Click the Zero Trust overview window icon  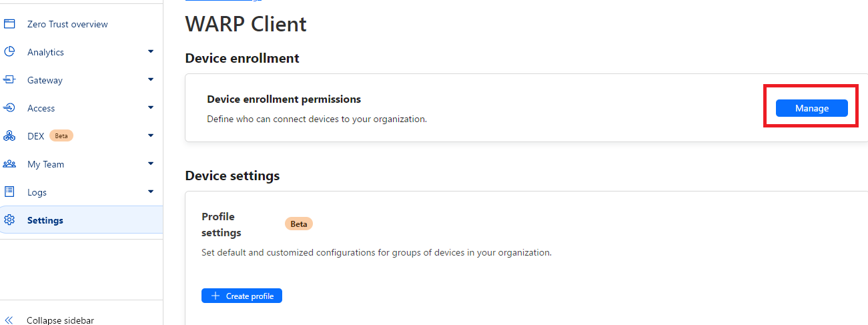pyautogui.click(x=9, y=24)
